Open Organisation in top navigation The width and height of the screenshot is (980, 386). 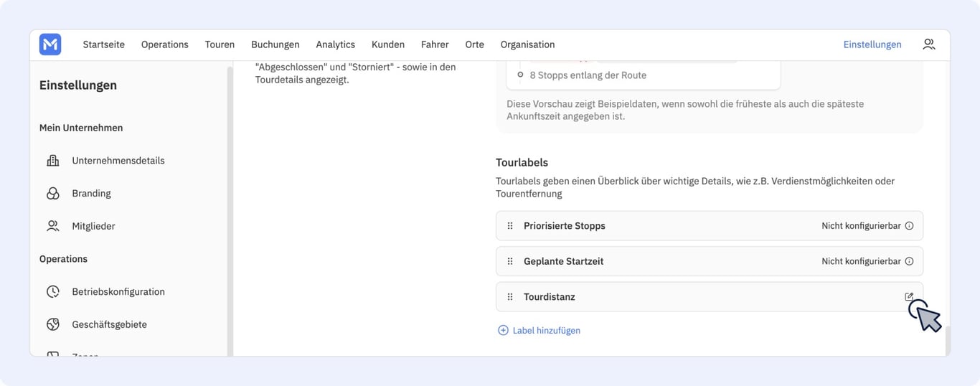[527, 44]
